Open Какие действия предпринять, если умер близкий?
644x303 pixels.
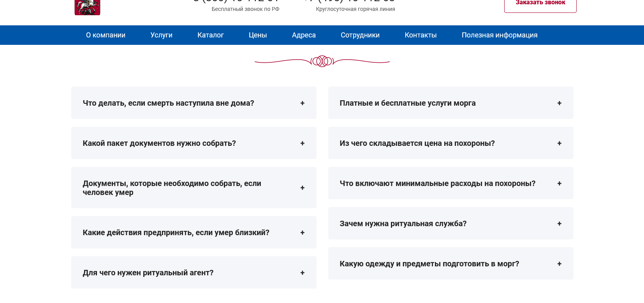tap(194, 232)
